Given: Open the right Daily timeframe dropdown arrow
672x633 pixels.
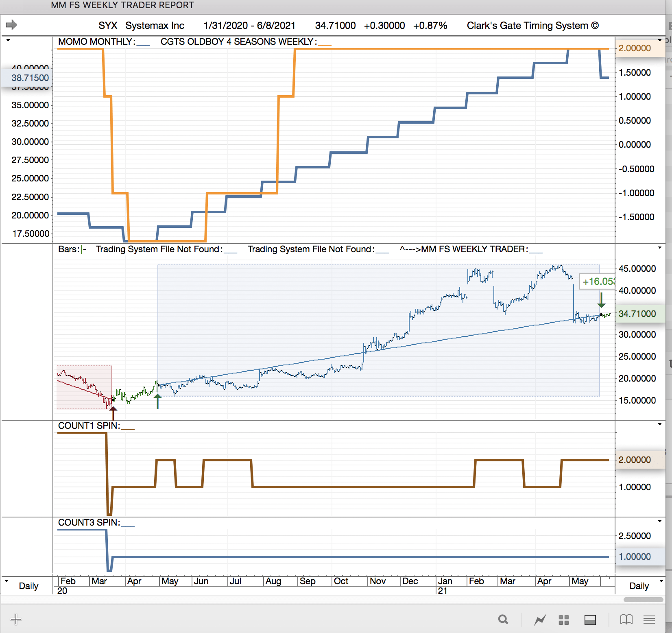Looking at the screenshot, I should tap(661, 581).
